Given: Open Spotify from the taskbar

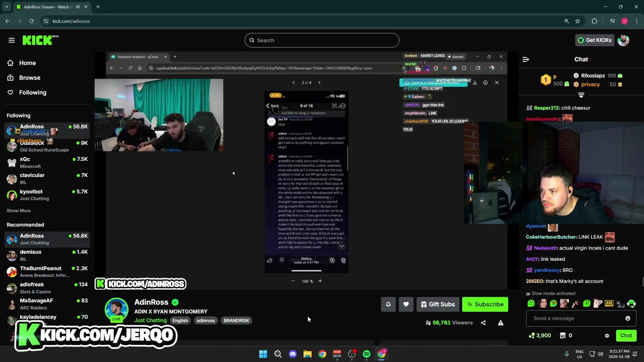Looking at the screenshot, I should tap(367, 354).
